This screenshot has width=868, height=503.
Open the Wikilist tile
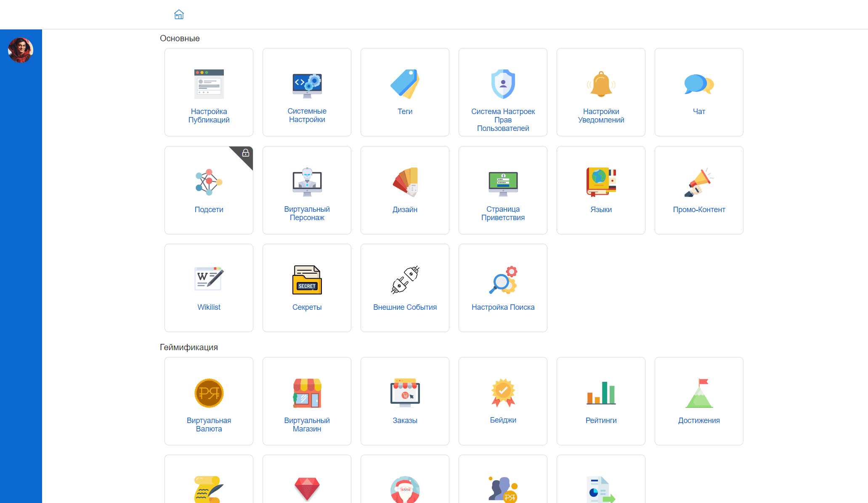click(209, 288)
